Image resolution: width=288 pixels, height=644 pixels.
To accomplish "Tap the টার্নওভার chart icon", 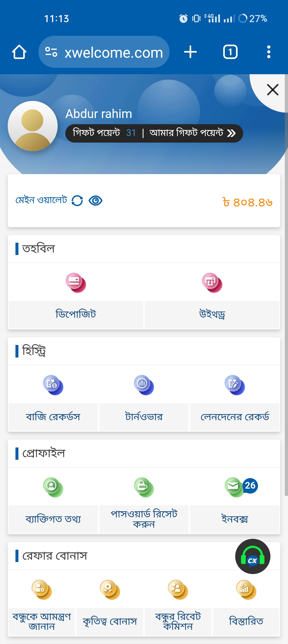I will click(144, 385).
